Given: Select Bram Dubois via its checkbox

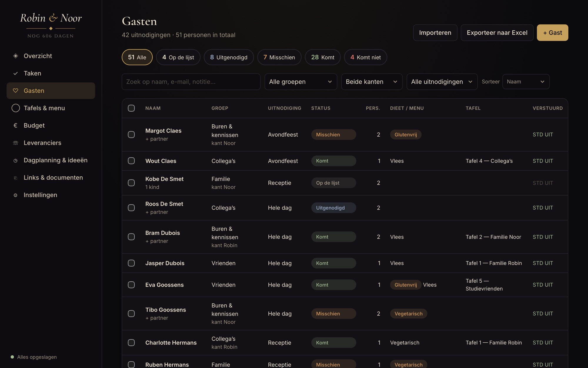Looking at the screenshot, I should coord(131,237).
